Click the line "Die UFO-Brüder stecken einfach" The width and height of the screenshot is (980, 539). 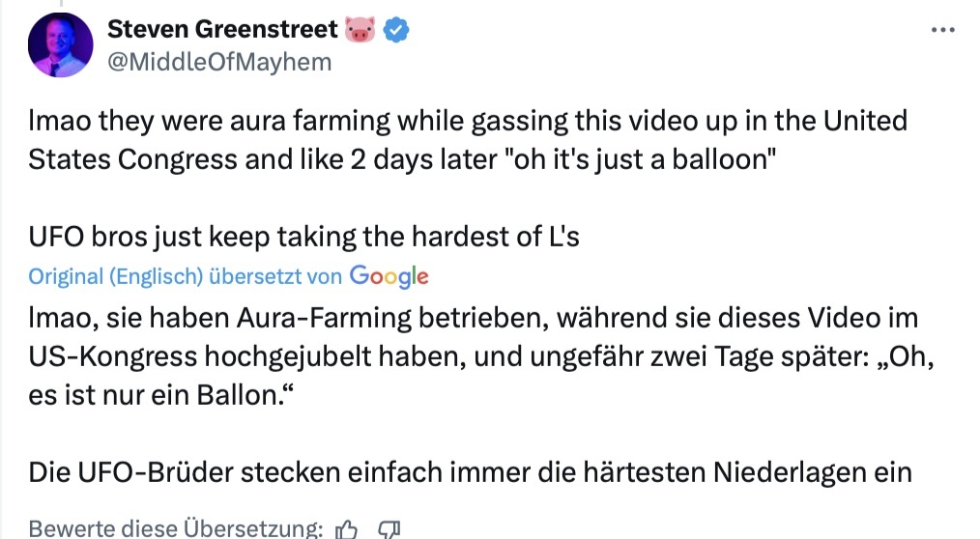[x=471, y=472]
